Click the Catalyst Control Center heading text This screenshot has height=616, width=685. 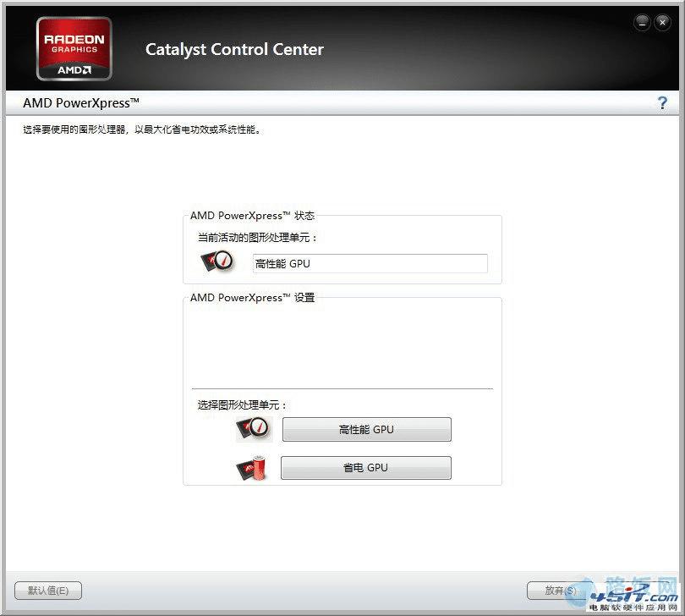click(234, 49)
